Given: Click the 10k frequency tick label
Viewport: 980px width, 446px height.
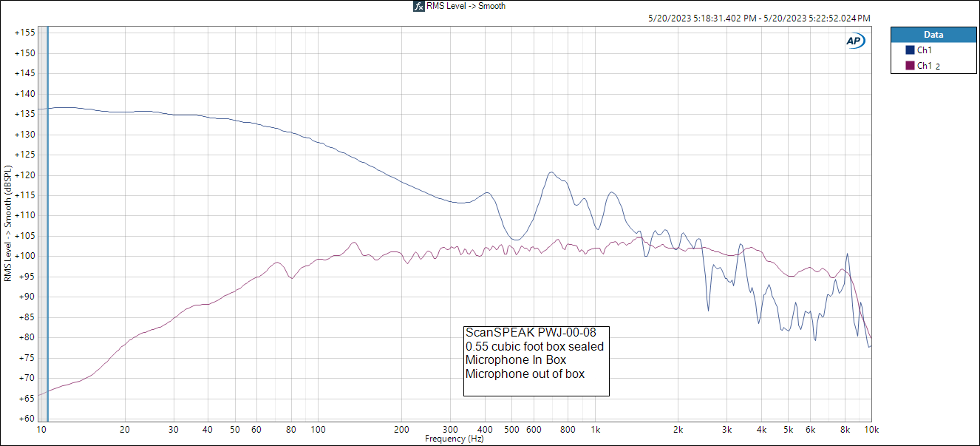Looking at the screenshot, I should [x=871, y=429].
